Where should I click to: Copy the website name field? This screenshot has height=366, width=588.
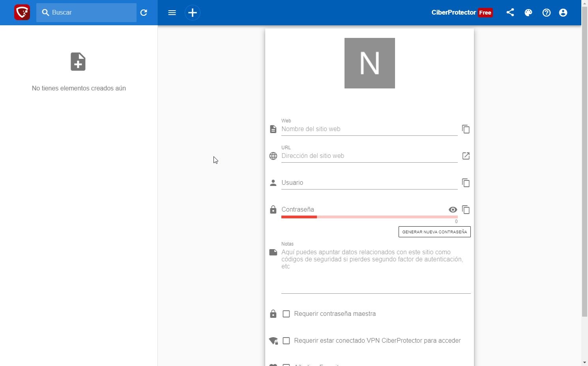click(466, 129)
